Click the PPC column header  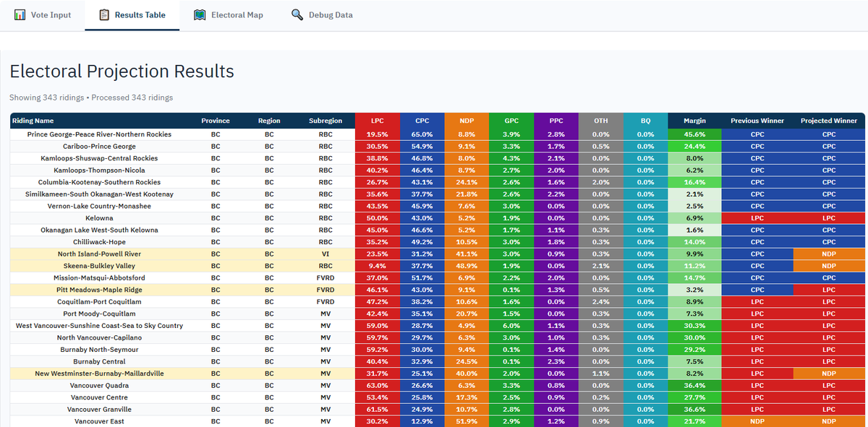click(556, 121)
